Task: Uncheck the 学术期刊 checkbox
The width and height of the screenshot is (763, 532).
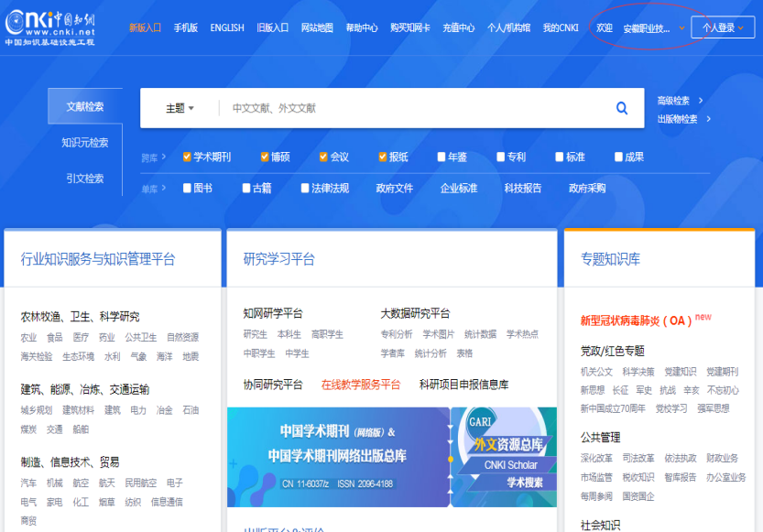Action: point(187,157)
